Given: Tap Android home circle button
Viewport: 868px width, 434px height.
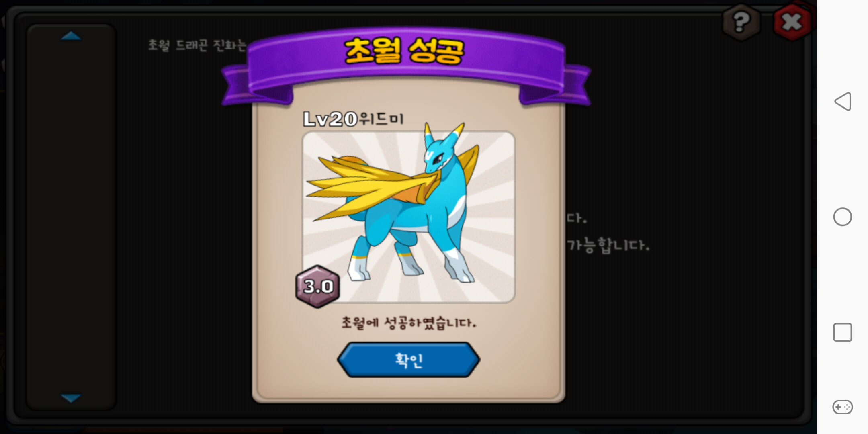Looking at the screenshot, I should (843, 217).
